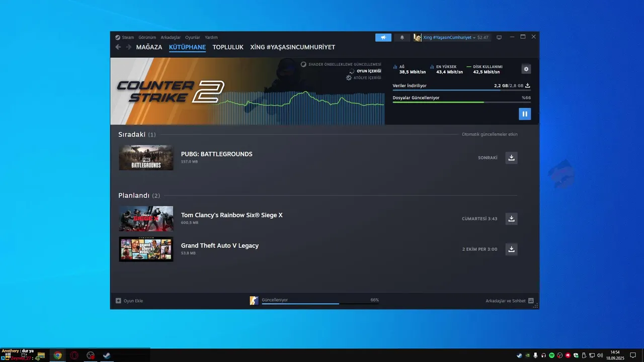Open the Arkadaşlar menu

(171, 37)
